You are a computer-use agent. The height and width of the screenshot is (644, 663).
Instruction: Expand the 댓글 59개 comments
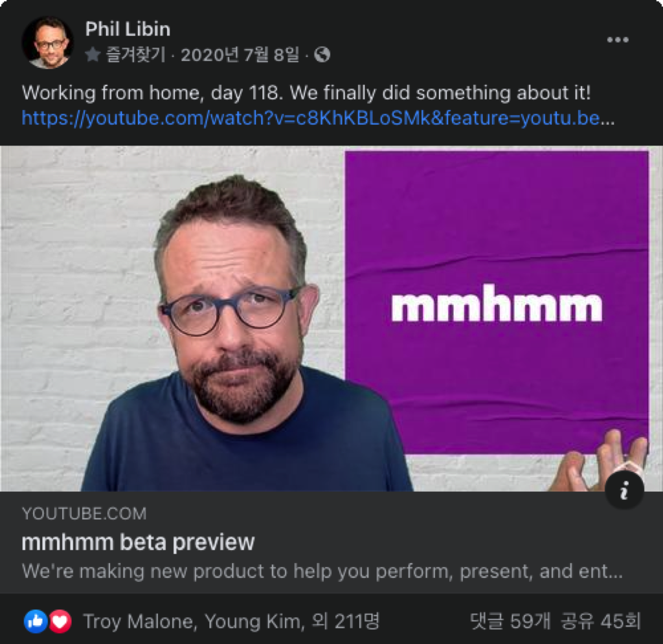point(510,621)
